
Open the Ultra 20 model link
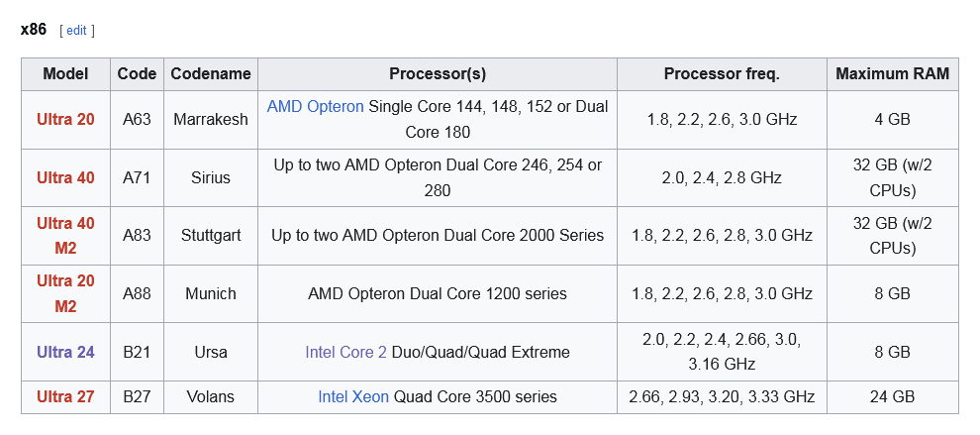(x=65, y=120)
